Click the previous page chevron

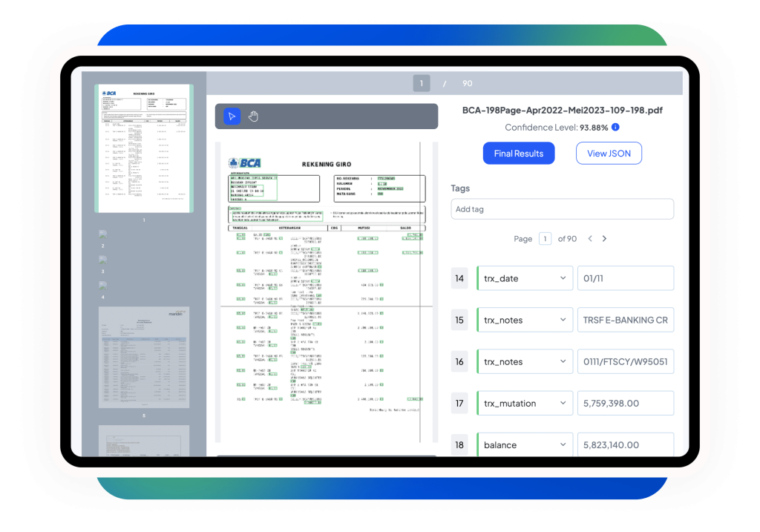click(590, 239)
